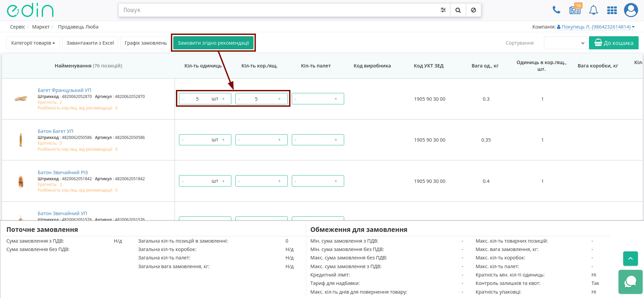644x298 pixels.
Task: Click До кошика cart button
Action: 614,43
